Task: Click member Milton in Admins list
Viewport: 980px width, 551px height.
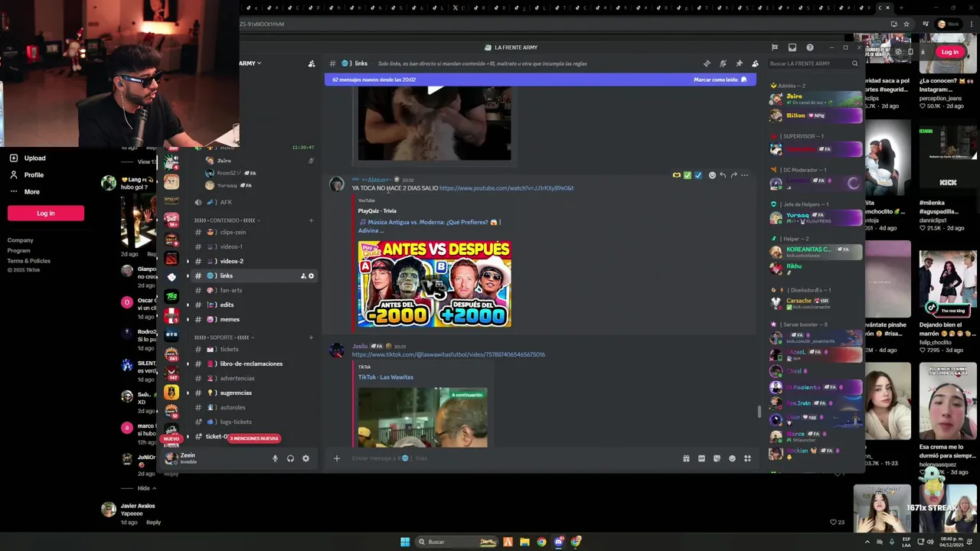Action: 815,116
